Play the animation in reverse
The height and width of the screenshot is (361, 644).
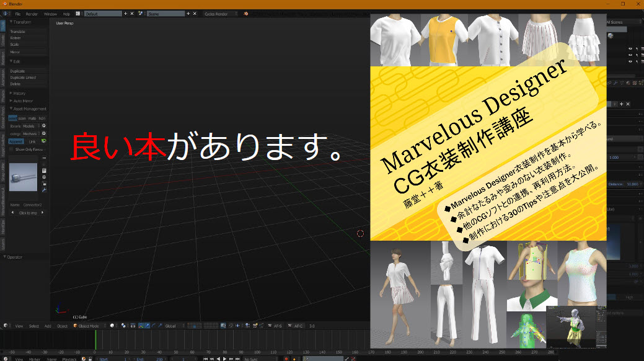(x=218, y=359)
